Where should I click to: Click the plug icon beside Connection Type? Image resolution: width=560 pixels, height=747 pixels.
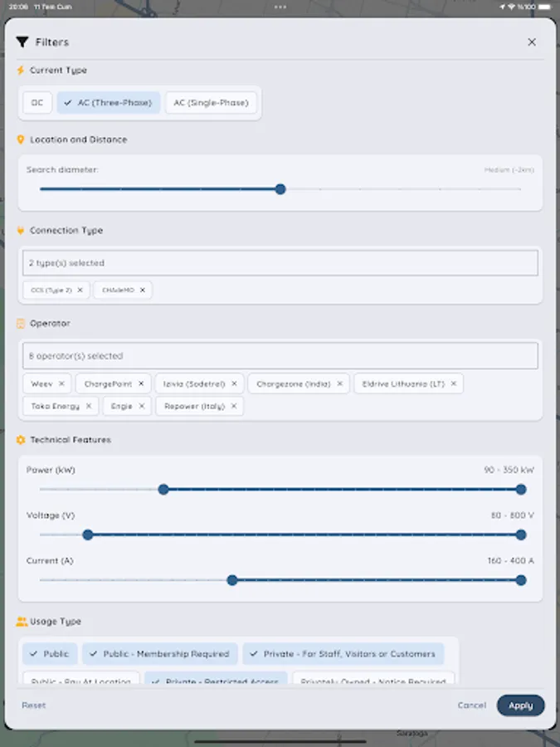(x=21, y=230)
